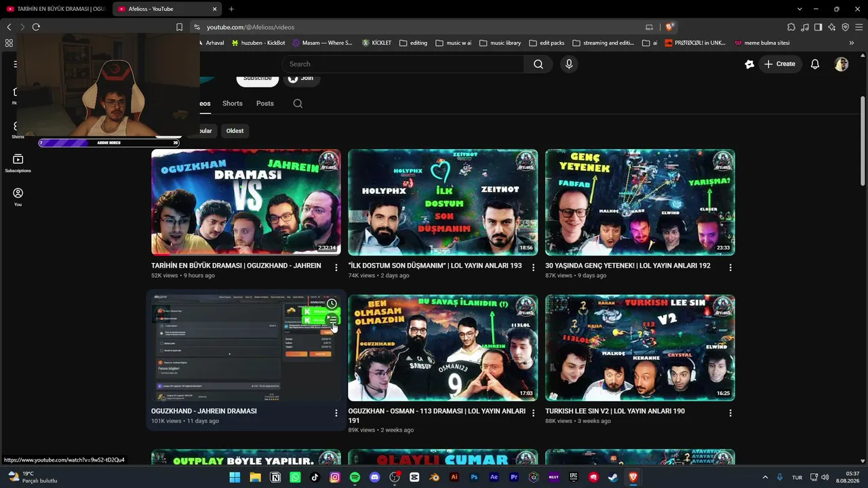Click the Create button
868x488 pixels.
click(780, 64)
